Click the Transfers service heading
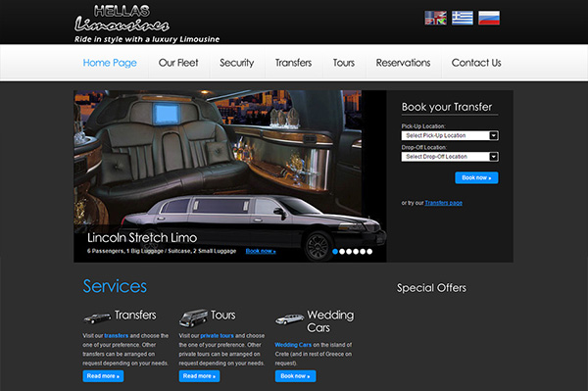Screen dimensions: 588x391 pos(135,315)
